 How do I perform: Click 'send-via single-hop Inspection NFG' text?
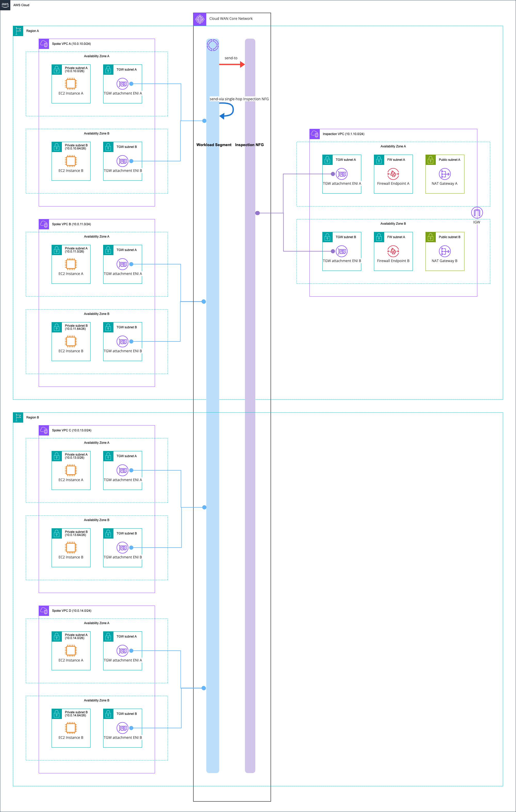pos(239,99)
